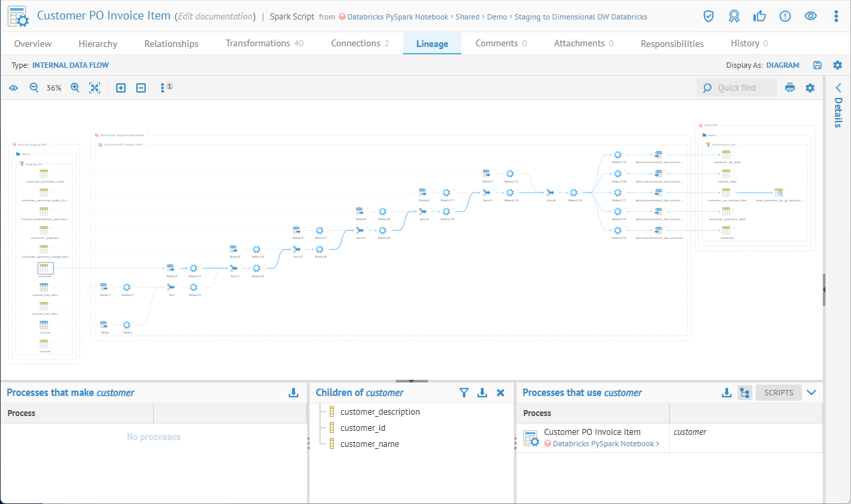
Task: Click the certification ribbon icon in header
Action: click(x=734, y=16)
